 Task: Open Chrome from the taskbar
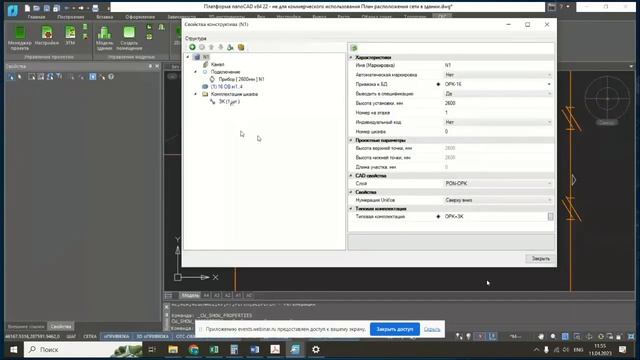(193, 349)
